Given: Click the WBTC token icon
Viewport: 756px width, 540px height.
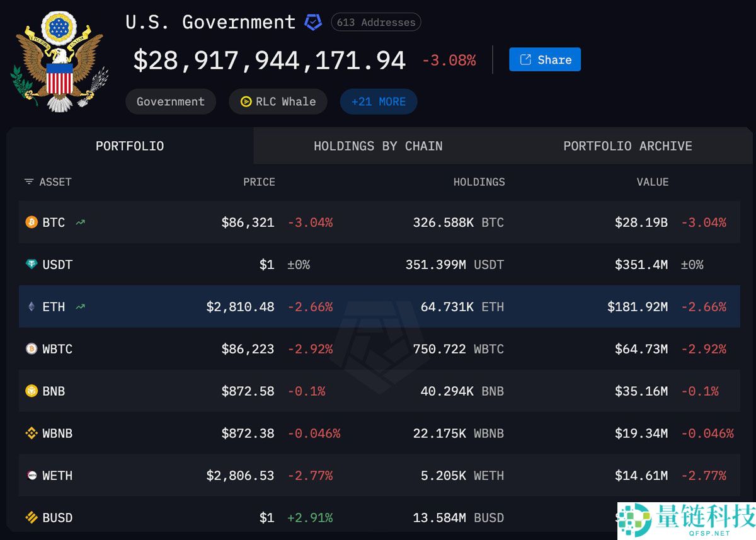Looking at the screenshot, I should point(33,349).
